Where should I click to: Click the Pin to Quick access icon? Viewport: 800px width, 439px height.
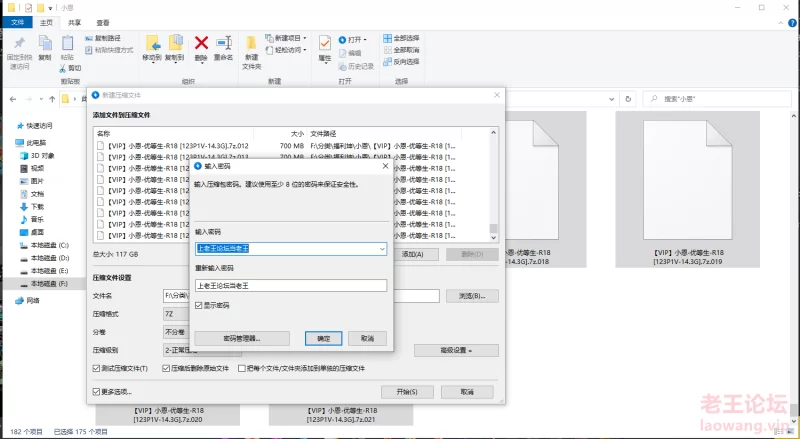[x=19, y=43]
